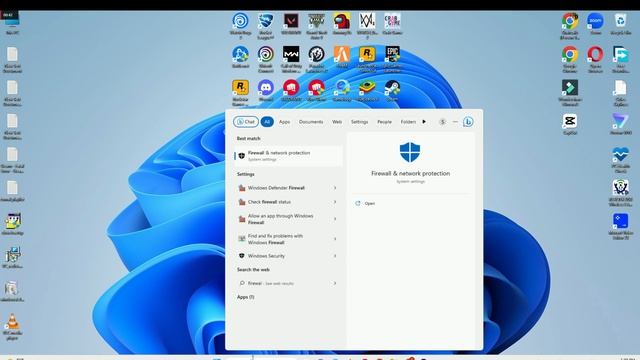The height and width of the screenshot is (360, 640).
Task: Switch to the Web search filter
Action: click(337, 122)
